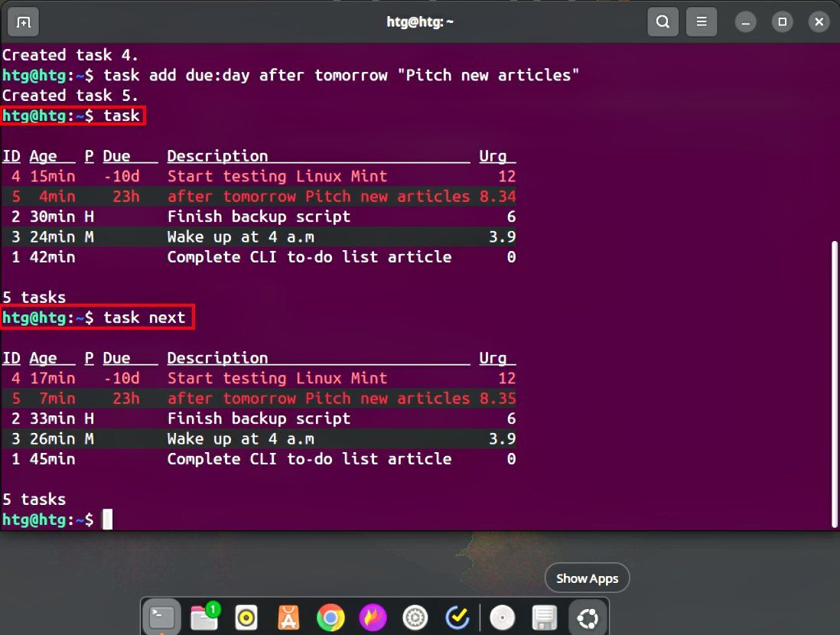Launch the blue checkmark to-do app
Image resolution: width=840 pixels, height=635 pixels.
pos(457,617)
